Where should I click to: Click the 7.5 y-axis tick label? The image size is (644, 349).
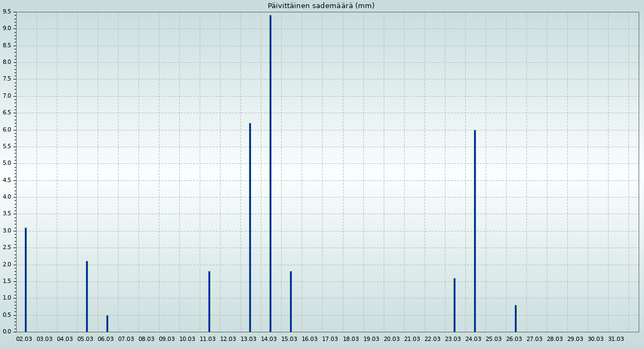(x=7, y=79)
